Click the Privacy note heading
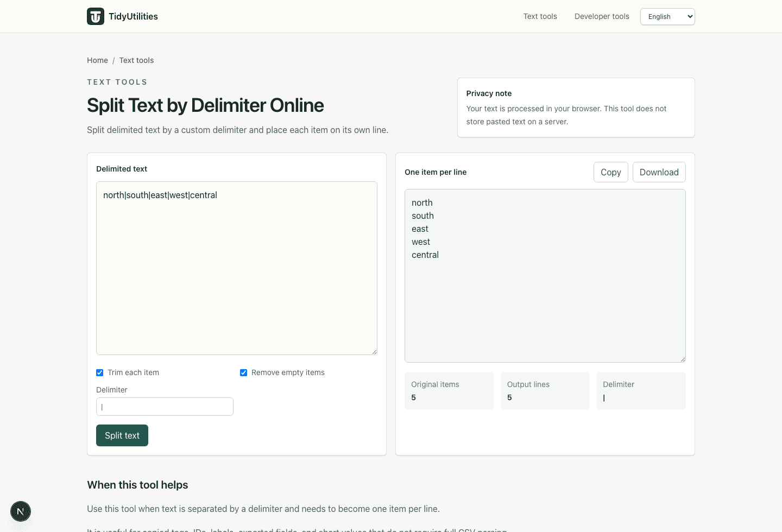The height and width of the screenshot is (532, 782). tap(489, 93)
